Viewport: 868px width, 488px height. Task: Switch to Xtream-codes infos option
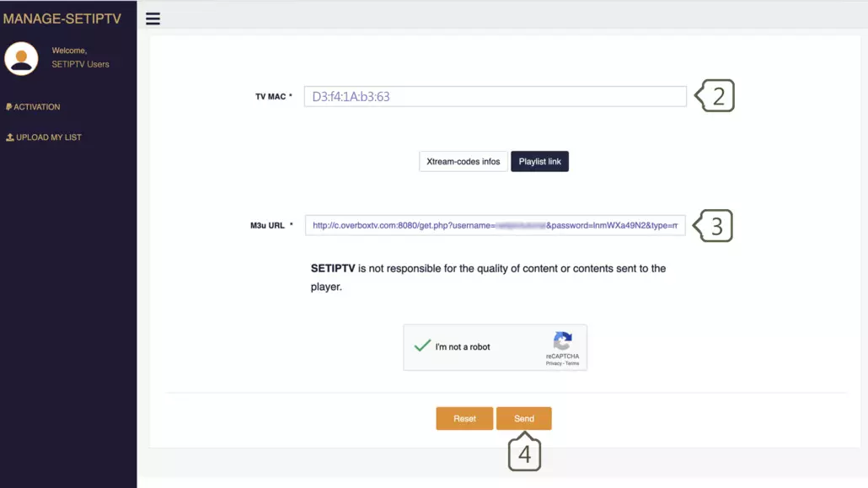(x=463, y=161)
